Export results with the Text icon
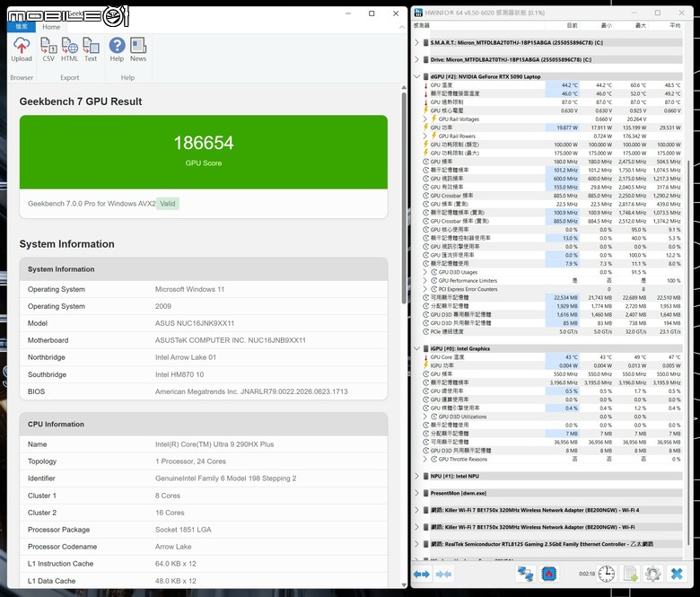700x597 pixels. pos(91,49)
